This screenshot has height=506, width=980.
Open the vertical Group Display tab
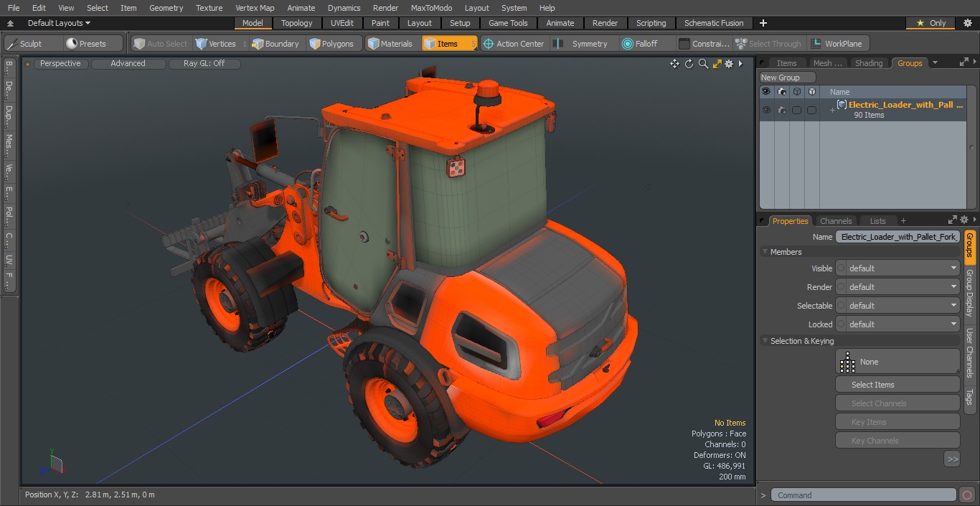pyautogui.click(x=969, y=294)
